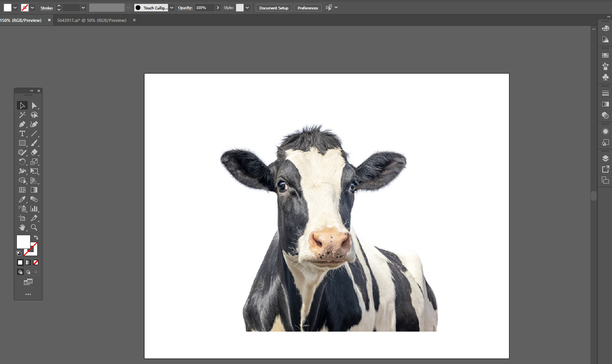Open Edit Toolbar three-dots menu
The image size is (612, 364).
tap(28, 294)
